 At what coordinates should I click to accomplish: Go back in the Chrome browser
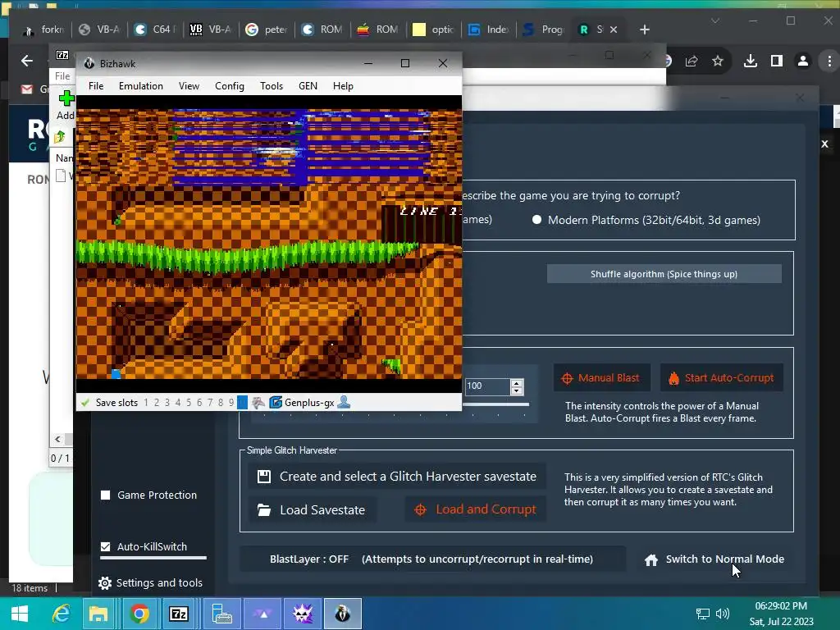pos(27,61)
